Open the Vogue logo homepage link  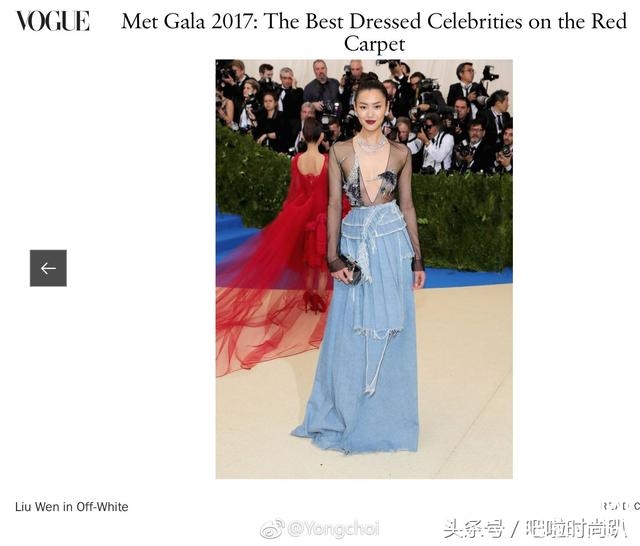point(53,21)
